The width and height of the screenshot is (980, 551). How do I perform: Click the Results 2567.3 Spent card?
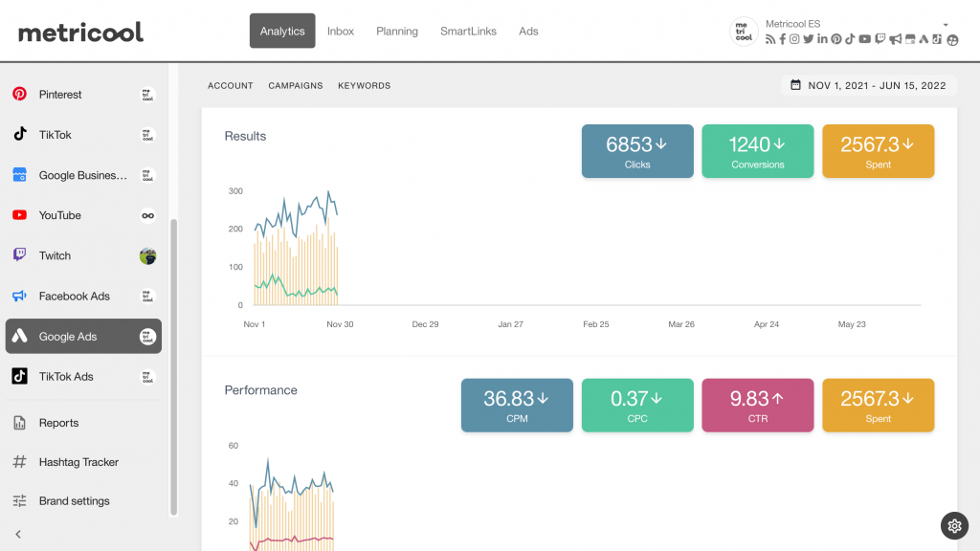click(879, 151)
